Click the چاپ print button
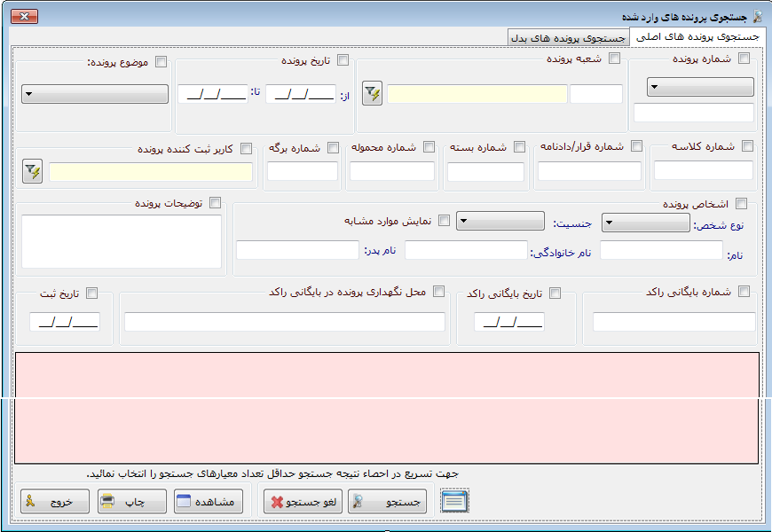This screenshot has width=772, height=532. pos(132,502)
